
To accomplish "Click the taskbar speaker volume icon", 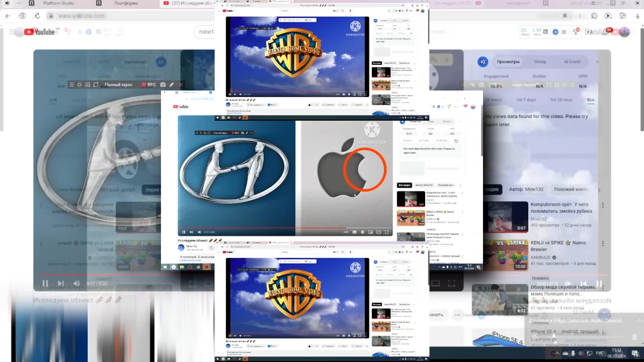I will (581, 353).
